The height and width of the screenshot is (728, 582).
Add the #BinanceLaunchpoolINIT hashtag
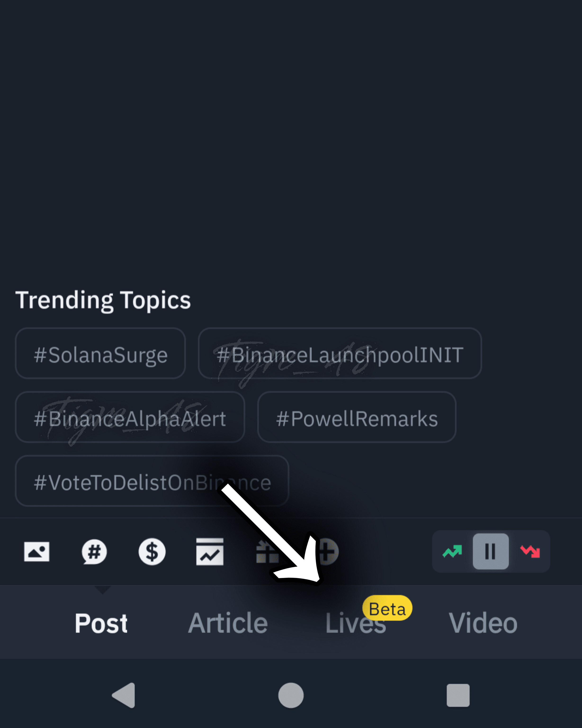pos(339,353)
